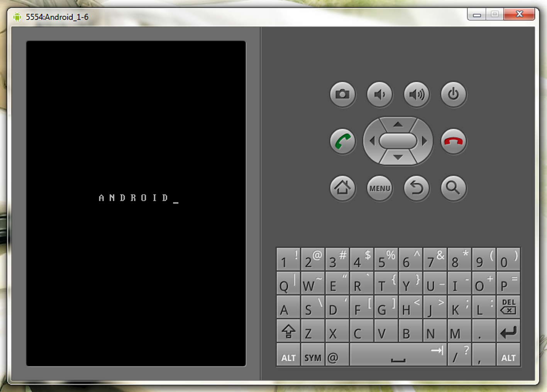Click the R key
Viewport: 547px width, 392px height.
point(362,283)
